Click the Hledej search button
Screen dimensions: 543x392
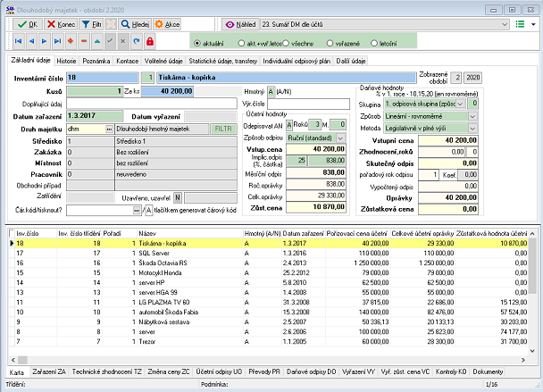[x=135, y=24]
